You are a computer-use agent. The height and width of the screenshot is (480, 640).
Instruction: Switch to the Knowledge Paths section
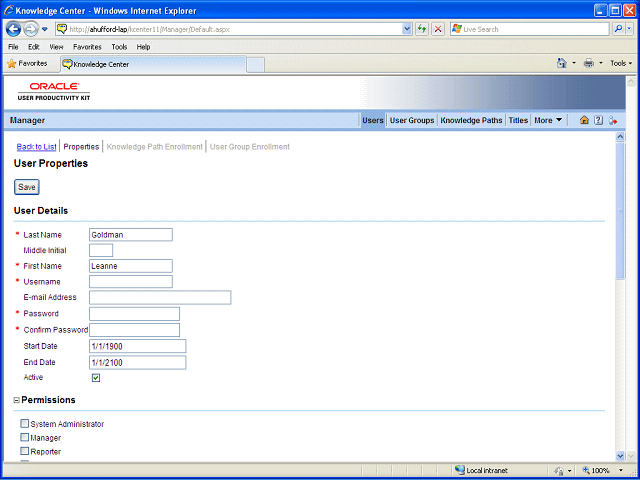click(471, 120)
